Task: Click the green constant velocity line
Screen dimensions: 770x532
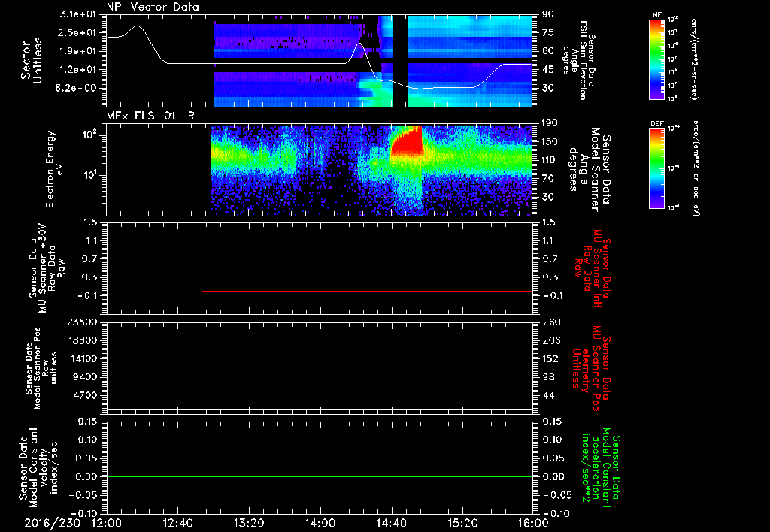Action: [x=320, y=476]
